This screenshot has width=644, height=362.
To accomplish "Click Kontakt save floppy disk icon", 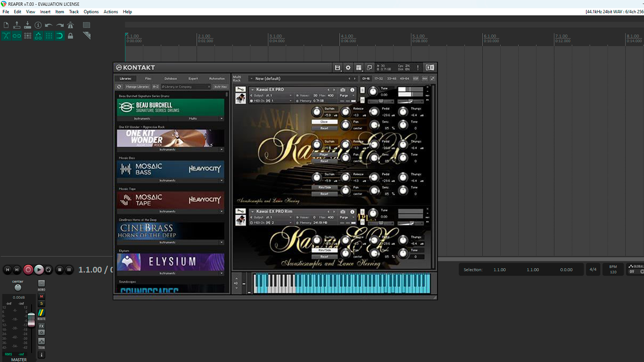I will 338,68.
